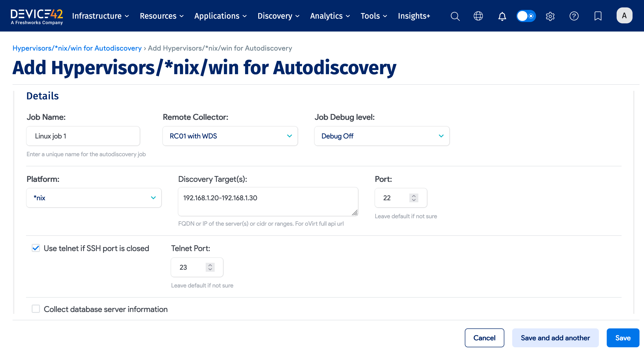
Task: Enable Collect database server information
Action: 35,309
